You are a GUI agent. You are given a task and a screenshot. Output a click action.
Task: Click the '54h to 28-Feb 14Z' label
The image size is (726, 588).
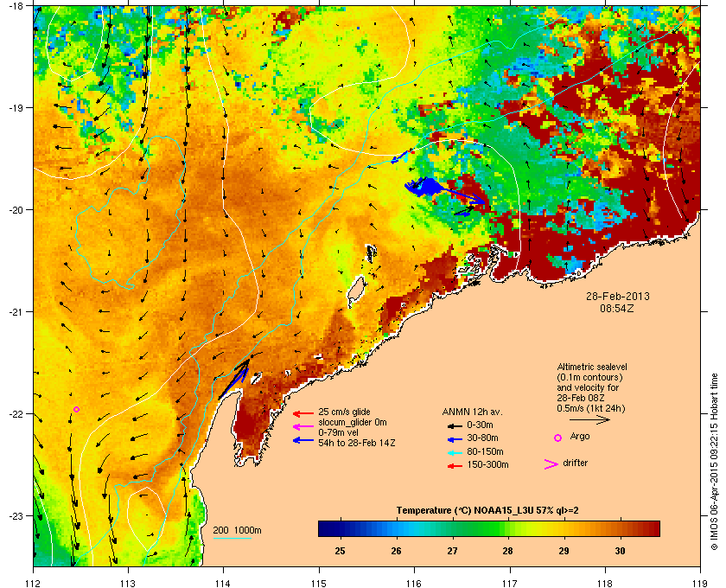coord(356,443)
